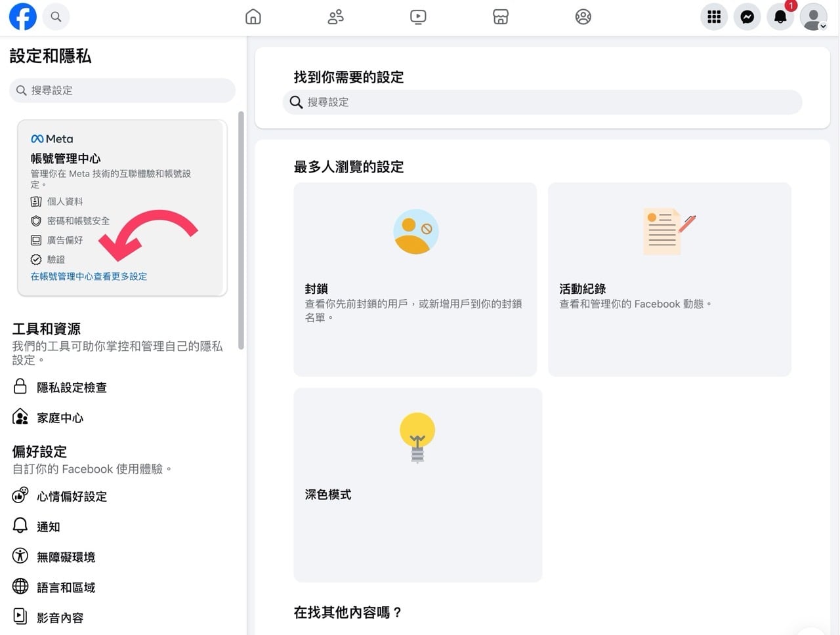Viewport: 840px width, 635px height.
Task: Open Messenger from the top bar
Action: click(x=747, y=17)
